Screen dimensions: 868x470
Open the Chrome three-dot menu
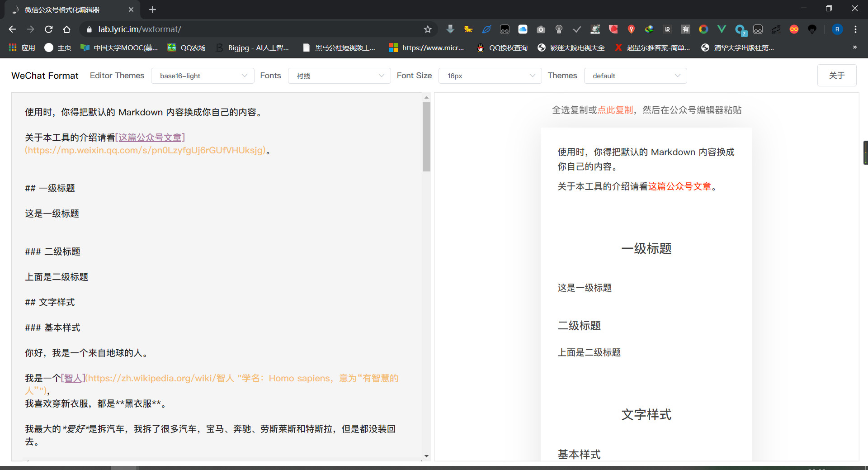(855, 29)
